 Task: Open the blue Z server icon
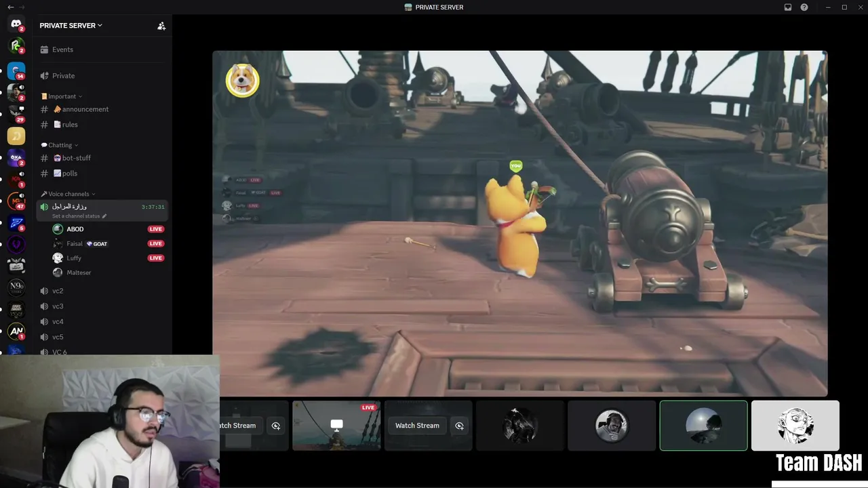(16, 223)
